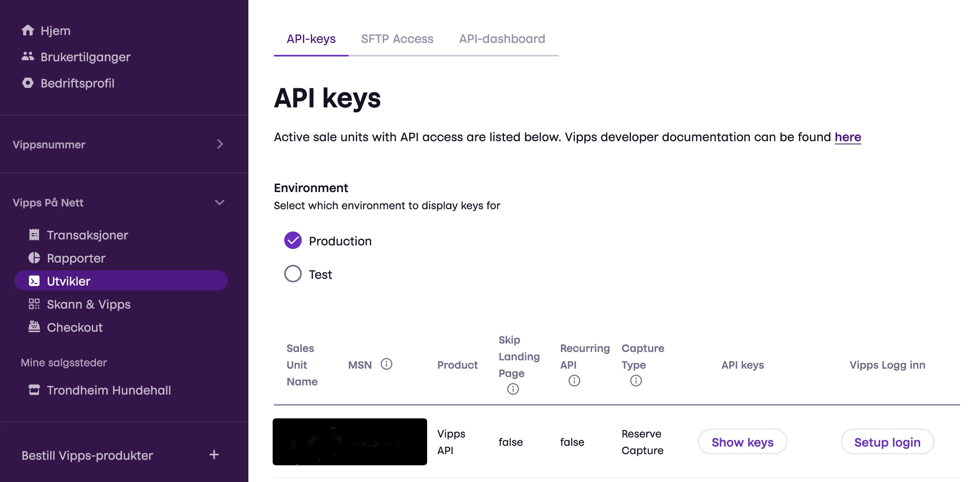Select the Skann & Vipps QR icon
This screenshot has width=980, height=482.
click(x=34, y=304)
